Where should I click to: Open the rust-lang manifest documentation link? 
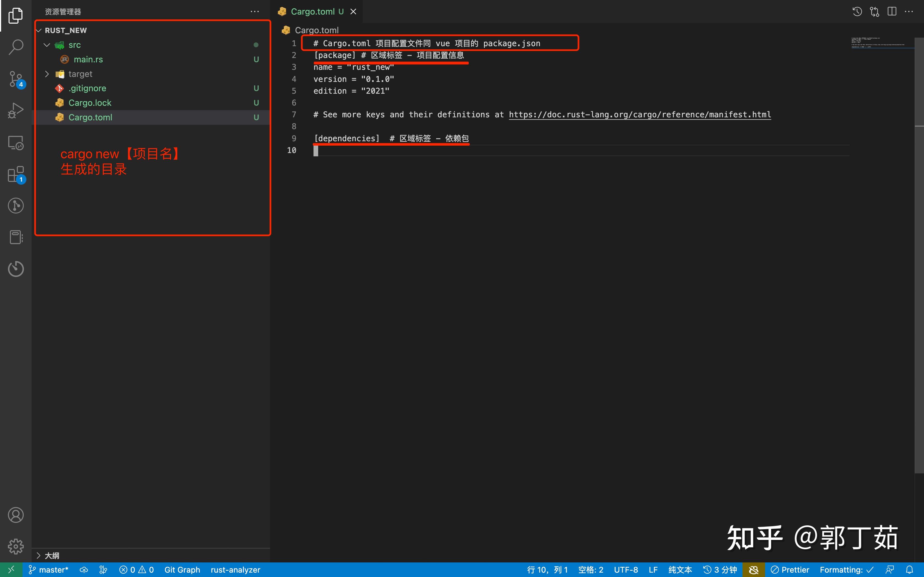640,115
